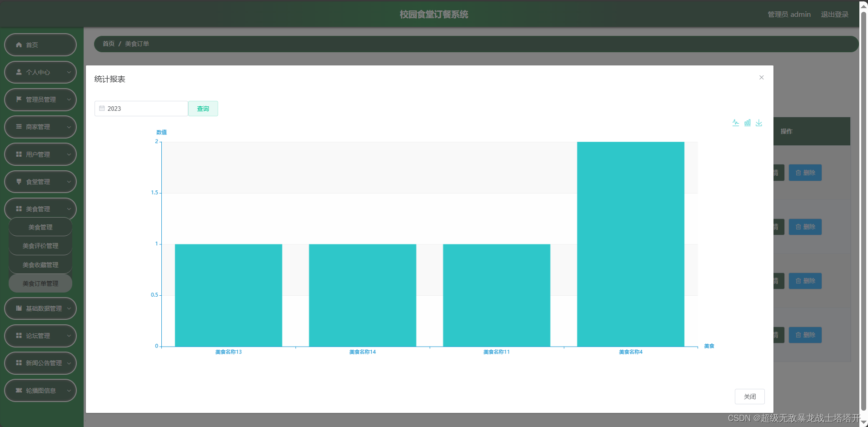Click the calendar icon in year field
This screenshot has width=868, height=427.
click(102, 109)
